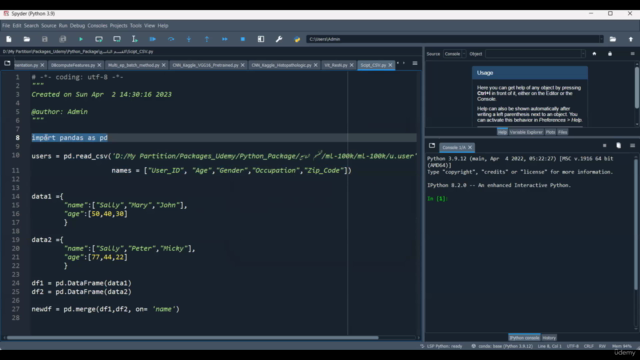640x360 pixels.
Task: Click LSP Python ready status
Action: point(441,346)
